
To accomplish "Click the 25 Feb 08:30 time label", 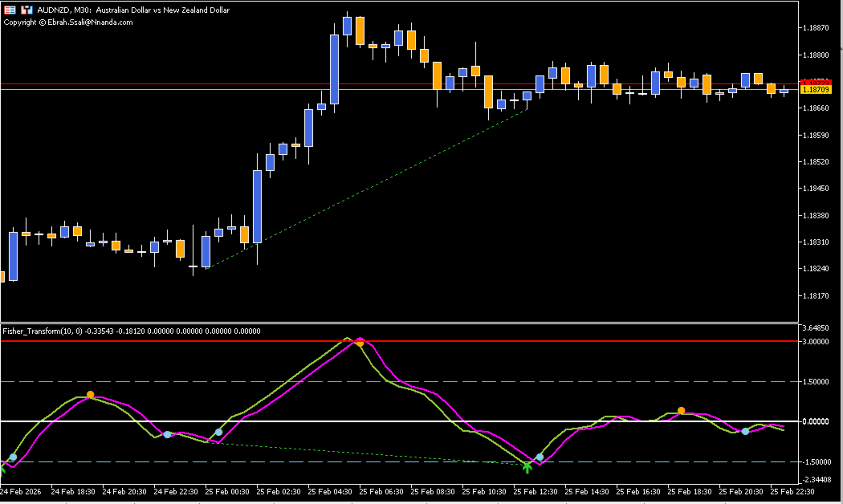I will tap(433, 492).
